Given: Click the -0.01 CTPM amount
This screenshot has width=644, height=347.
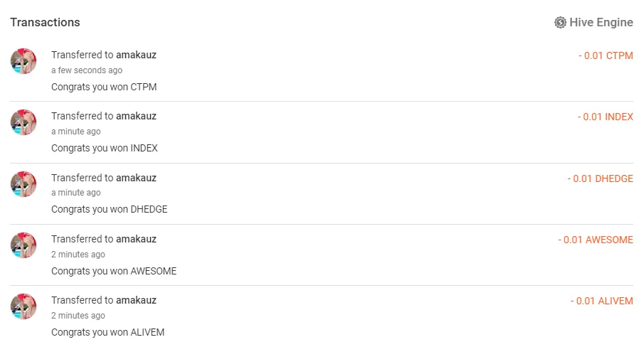Looking at the screenshot, I should coord(606,55).
